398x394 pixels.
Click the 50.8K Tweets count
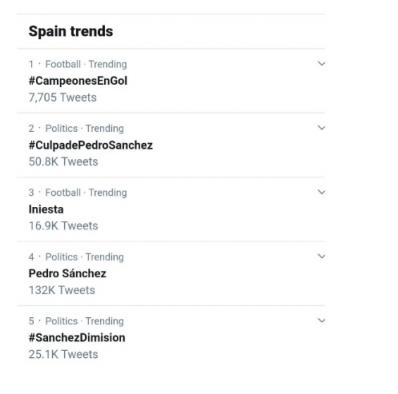63,162
